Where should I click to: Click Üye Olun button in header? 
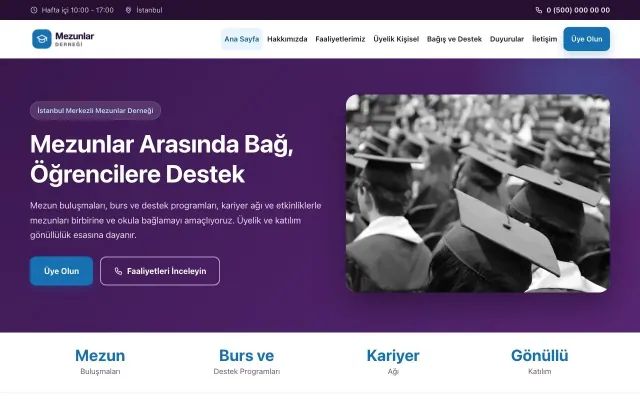pos(587,39)
